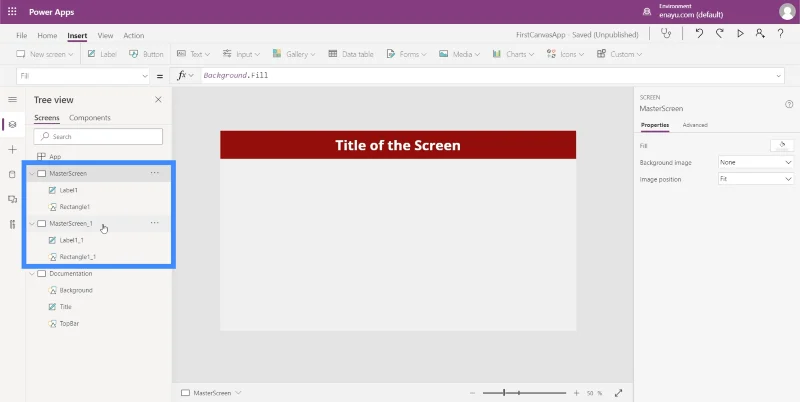Open the Forms dropdown
800x402 pixels.
point(406,54)
